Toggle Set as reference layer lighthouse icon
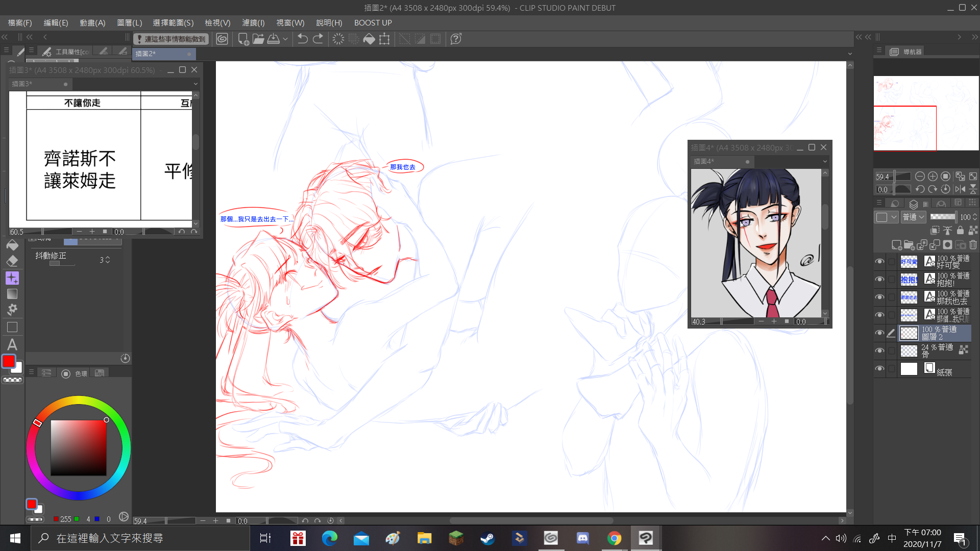Screen dimensions: 980x551 pyautogui.click(x=948, y=231)
